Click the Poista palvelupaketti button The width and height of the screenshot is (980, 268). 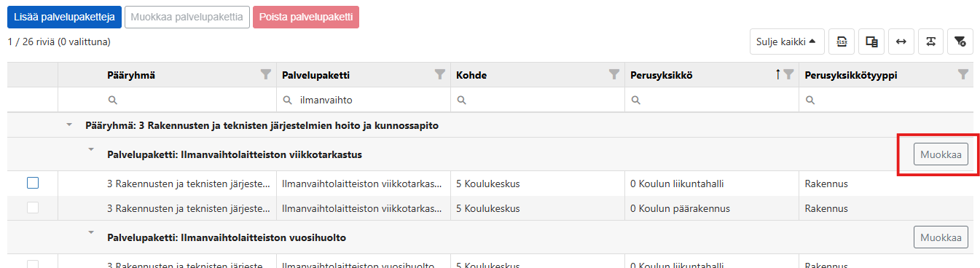306,17
